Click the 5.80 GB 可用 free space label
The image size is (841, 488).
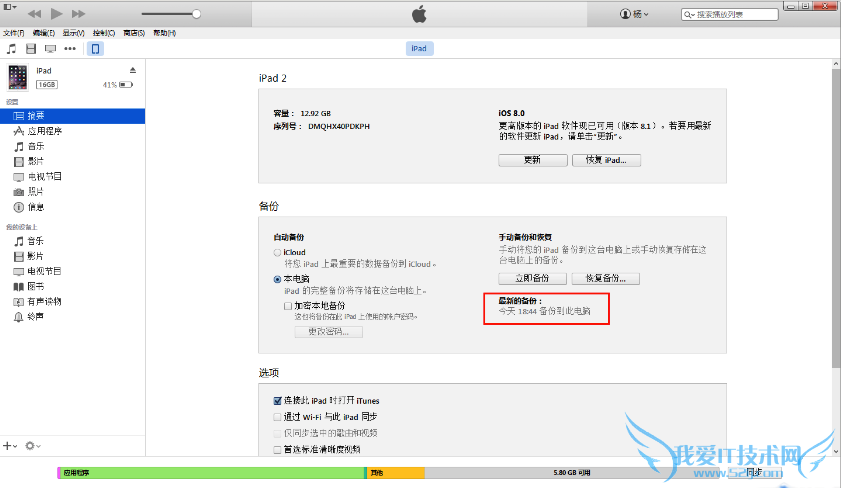point(572,472)
